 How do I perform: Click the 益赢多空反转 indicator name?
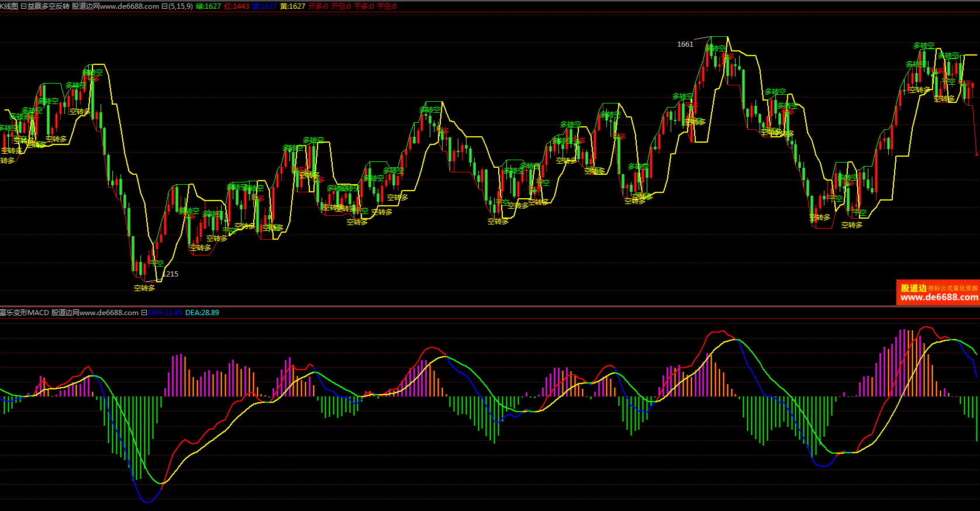pos(49,6)
